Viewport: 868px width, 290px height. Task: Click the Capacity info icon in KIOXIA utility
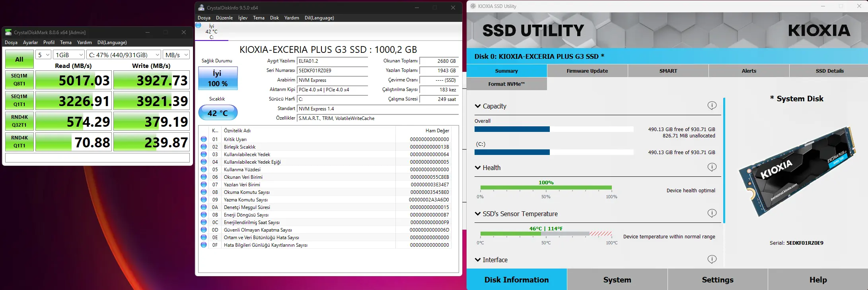[x=712, y=105]
